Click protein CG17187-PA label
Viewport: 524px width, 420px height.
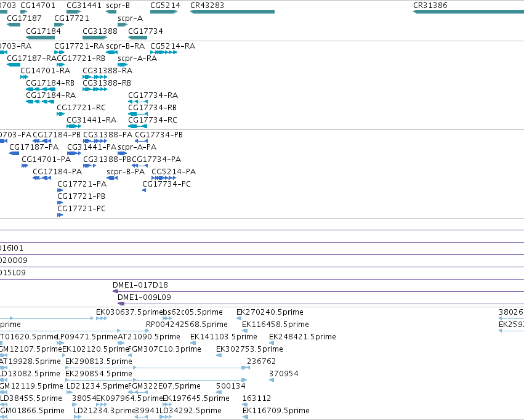(34, 147)
